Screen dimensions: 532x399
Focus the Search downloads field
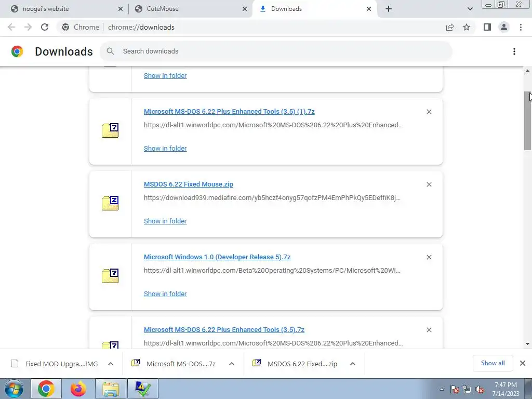tap(276, 51)
